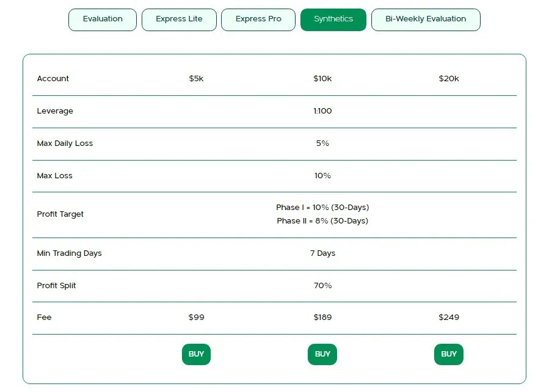
Task: Switch to the Express Lite tab
Action: (x=179, y=20)
